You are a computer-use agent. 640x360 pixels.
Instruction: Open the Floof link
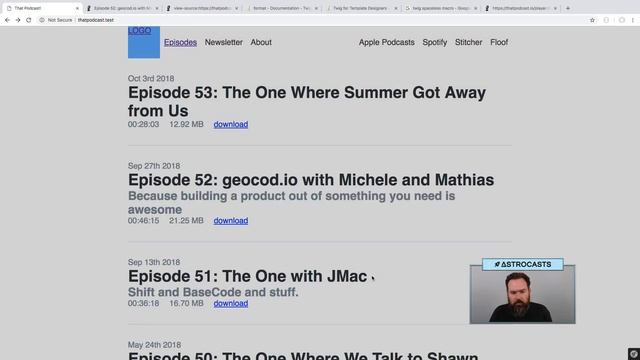click(x=499, y=42)
